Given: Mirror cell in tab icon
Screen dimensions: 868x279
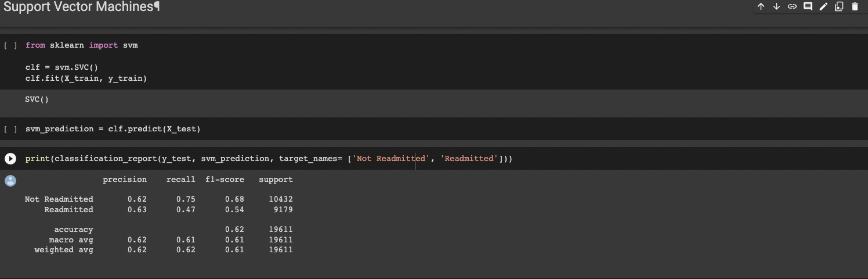Looking at the screenshot, I should point(839,6).
